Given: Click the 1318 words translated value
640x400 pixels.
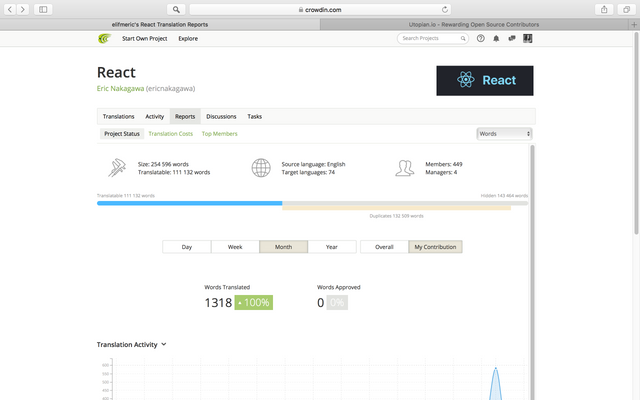Looking at the screenshot, I should point(218,302).
